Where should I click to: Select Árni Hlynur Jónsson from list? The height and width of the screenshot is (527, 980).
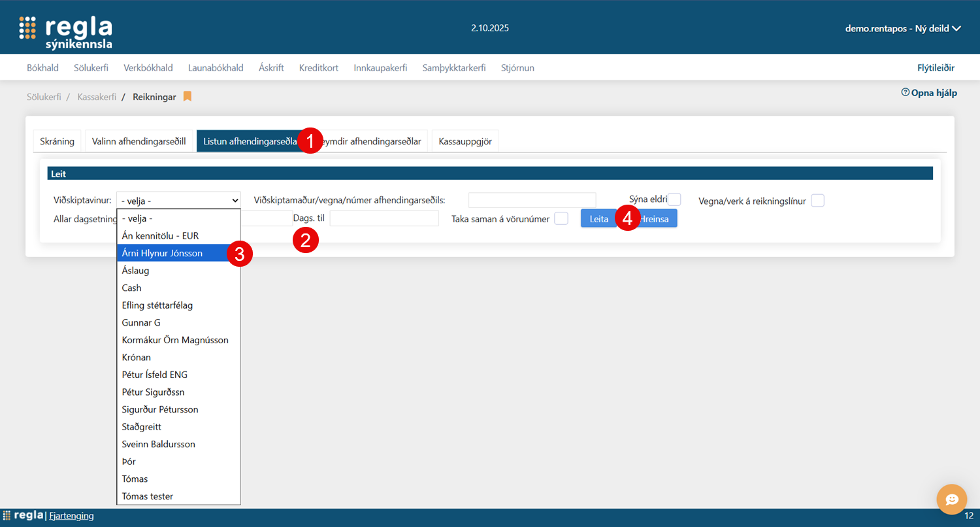pyautogui.click(x=162, y=253)
